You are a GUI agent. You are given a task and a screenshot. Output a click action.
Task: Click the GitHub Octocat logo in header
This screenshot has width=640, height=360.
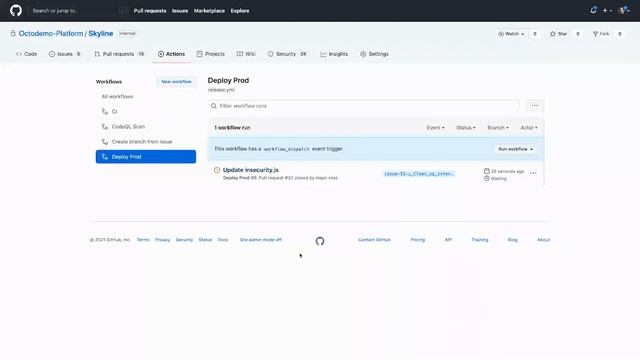click(x=16, y=10)
